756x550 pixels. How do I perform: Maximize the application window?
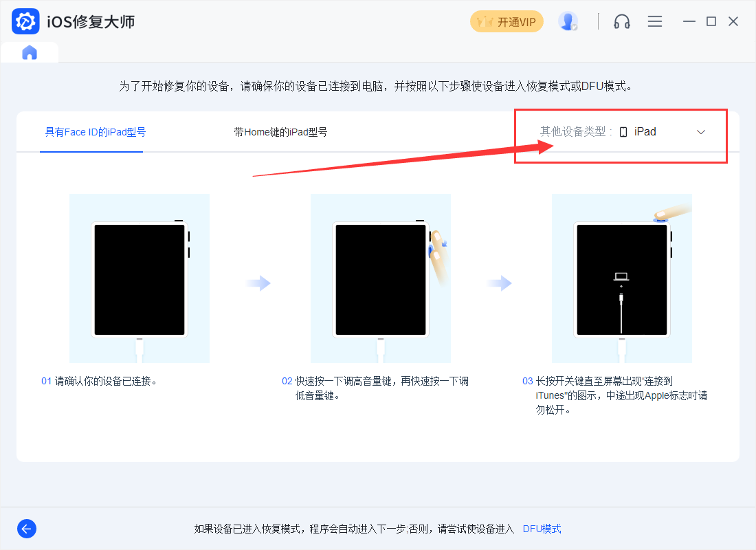click(x=711, y=21)
